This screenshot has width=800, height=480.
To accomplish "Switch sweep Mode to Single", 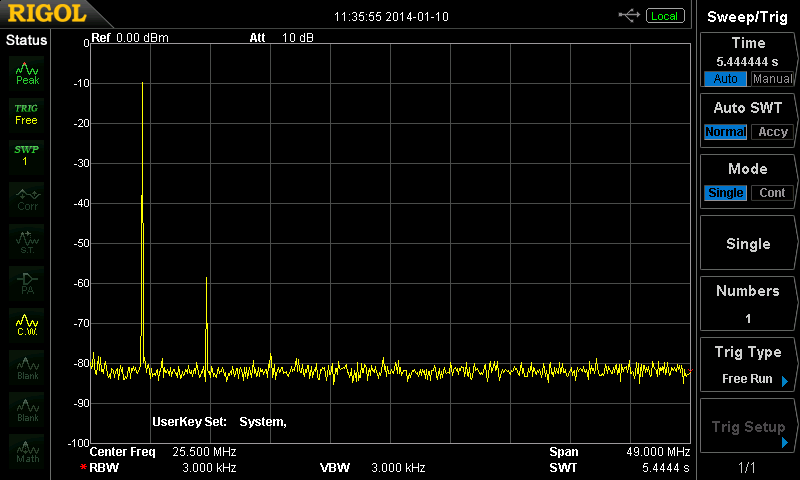I will pyautogui.click(x=725, y=193).
